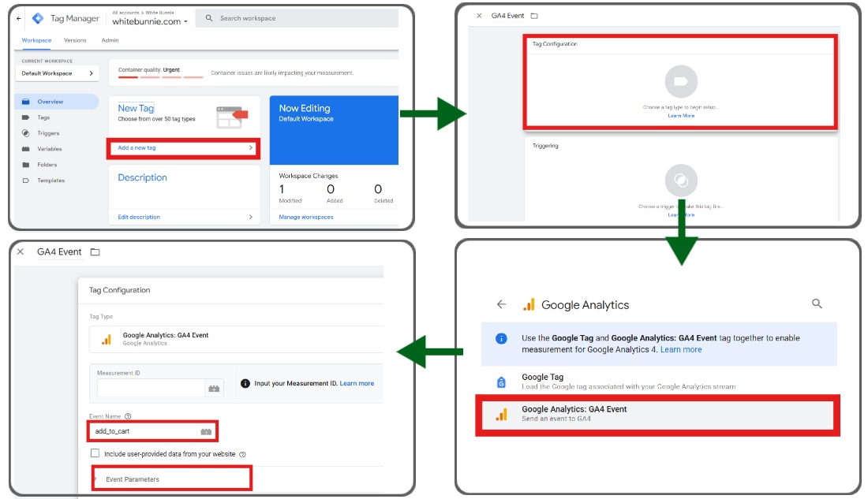Click the Triggering placeholder circle icon

[x=680, y=180]
